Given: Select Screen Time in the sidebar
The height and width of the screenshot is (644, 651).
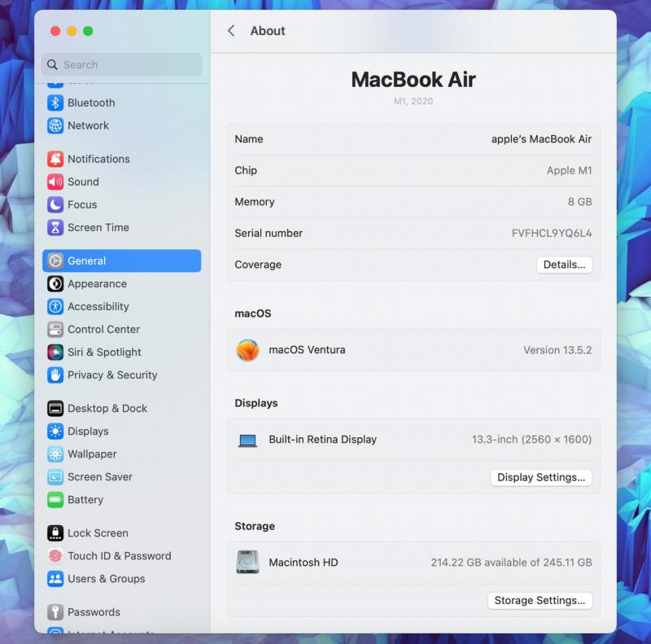Looking at the screenshot, I should (121, 227).
